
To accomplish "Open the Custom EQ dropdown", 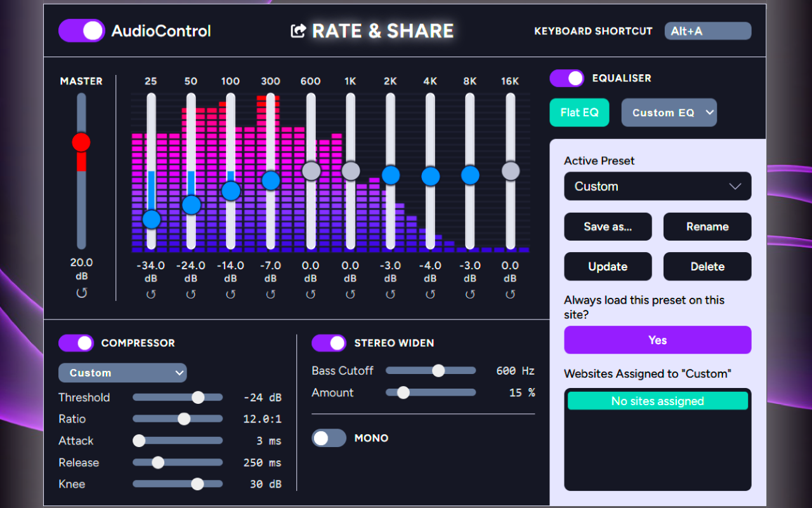I will (x=669, y=112).
